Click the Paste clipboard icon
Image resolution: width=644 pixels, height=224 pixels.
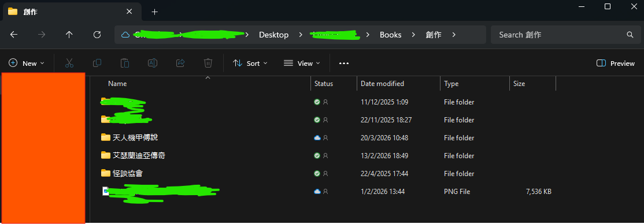click(125, 63)
